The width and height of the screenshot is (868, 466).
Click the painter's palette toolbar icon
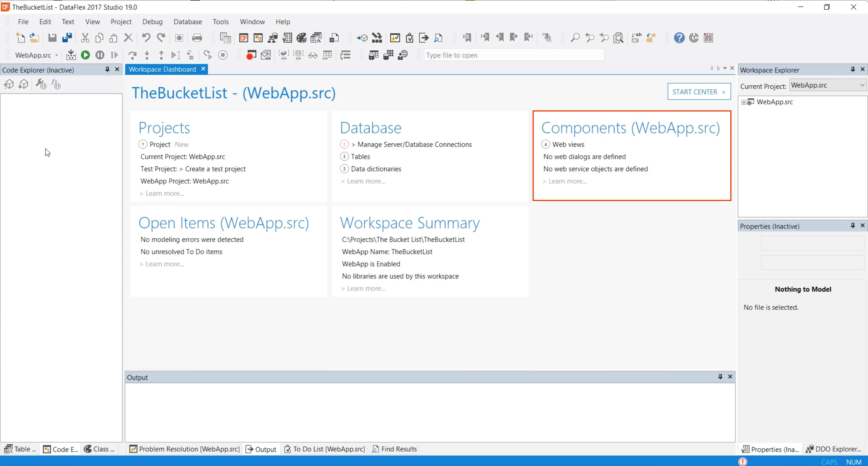[x=301, y=38]
